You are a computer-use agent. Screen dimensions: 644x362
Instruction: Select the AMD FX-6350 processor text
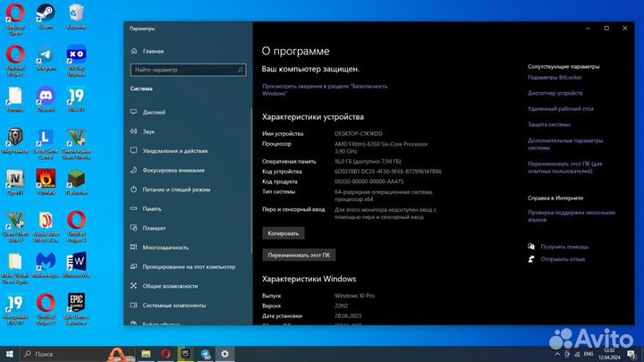(381, 147)
